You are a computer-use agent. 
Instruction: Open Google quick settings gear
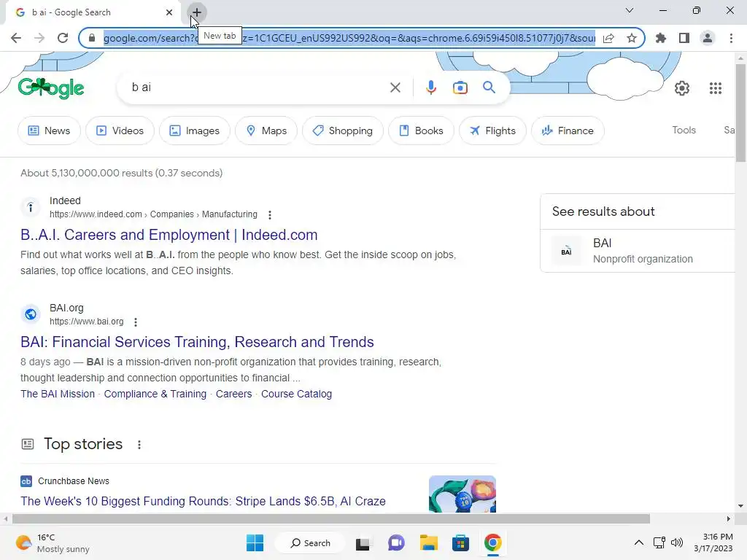pos(682,88)
